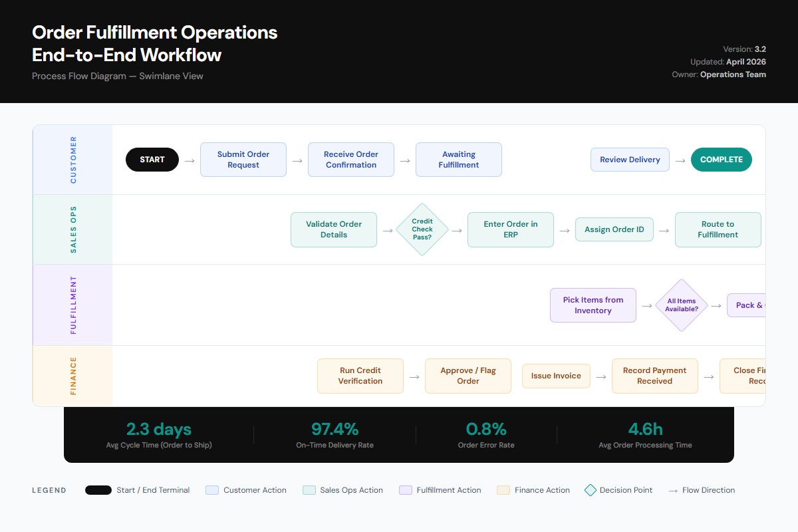Click the Route to Fulfillment step
Image resolution: width=798 pixels, height=532 pixels.
[718, 229]
